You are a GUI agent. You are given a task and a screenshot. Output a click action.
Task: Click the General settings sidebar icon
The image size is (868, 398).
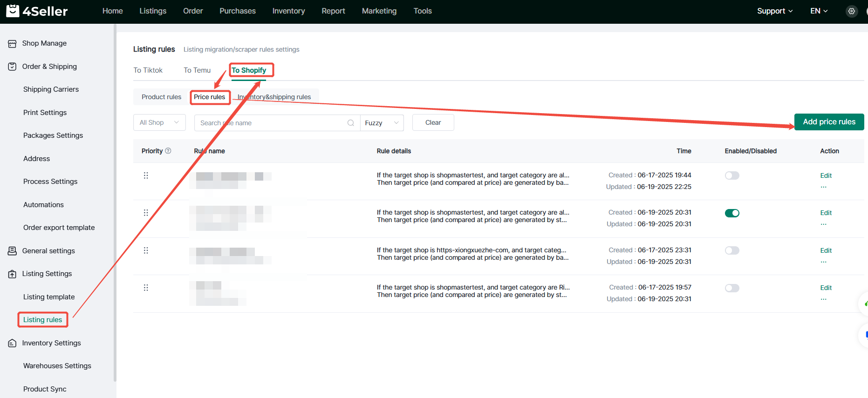point(13,251)
